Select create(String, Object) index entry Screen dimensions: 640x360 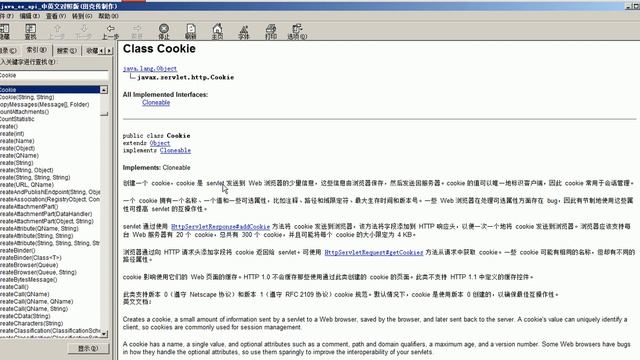pyautogui.click(x=27, y=170)
